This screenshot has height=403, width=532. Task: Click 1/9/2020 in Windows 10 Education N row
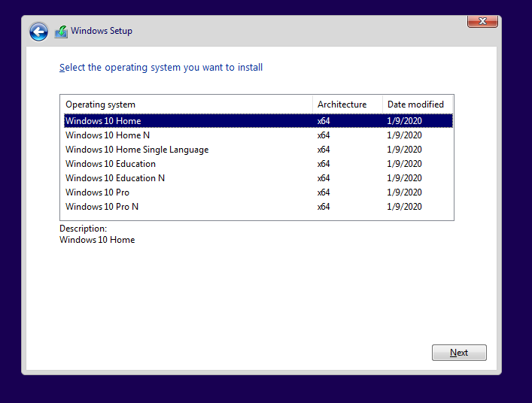[x=404, y=178]
